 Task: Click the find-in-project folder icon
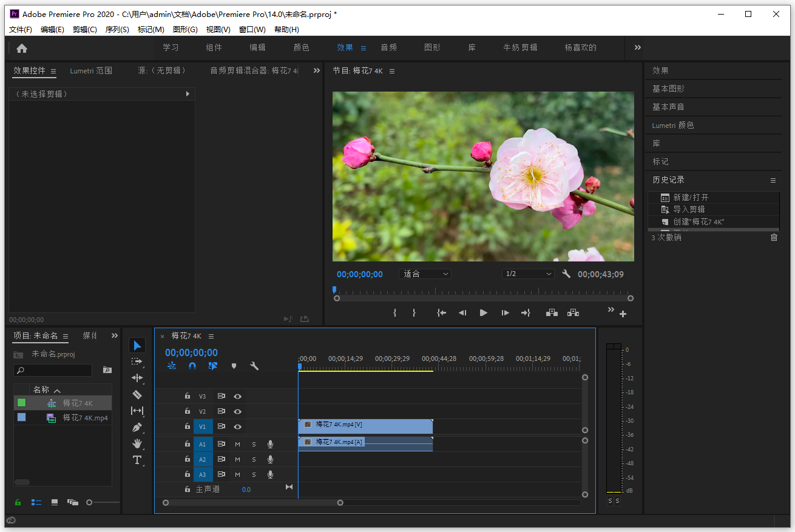pos(107,369)
